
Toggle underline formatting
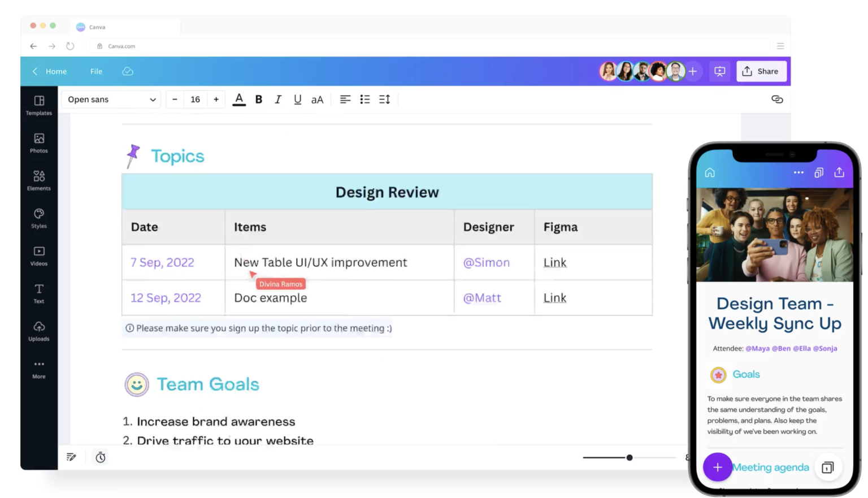point(298,99)
